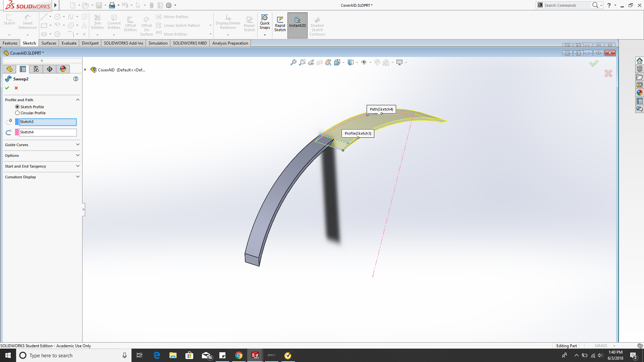This screenshot has height=362, width=644.
Task: Expand the CoverAID tree node
Action: tap(85, 70)
